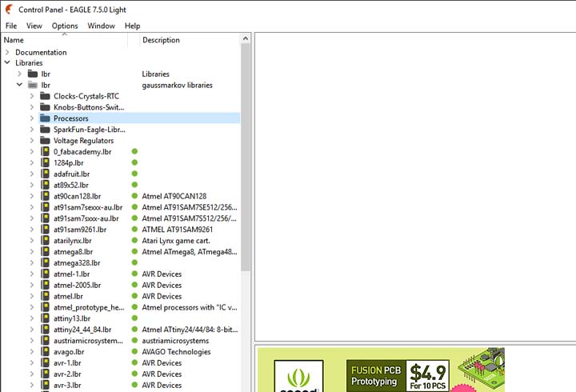
Task: Click the 'AVAGO Technologies' description text
Action: (x=176, y=351)
